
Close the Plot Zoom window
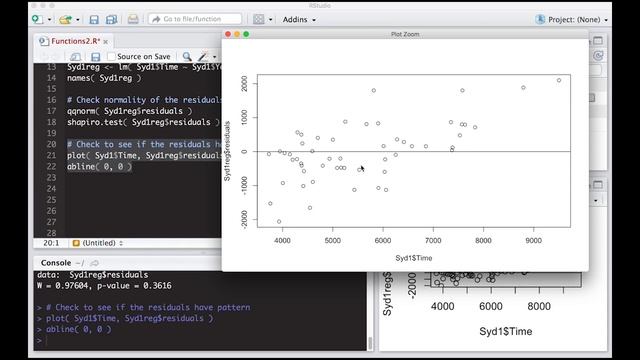[228, 34]
